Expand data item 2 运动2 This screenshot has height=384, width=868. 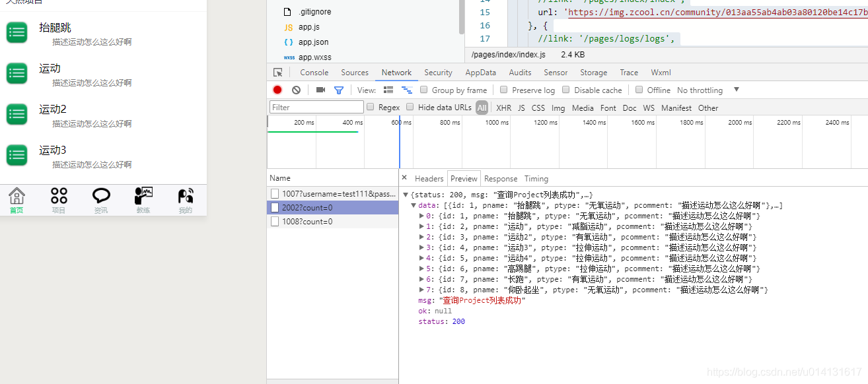tap(422, 237)
